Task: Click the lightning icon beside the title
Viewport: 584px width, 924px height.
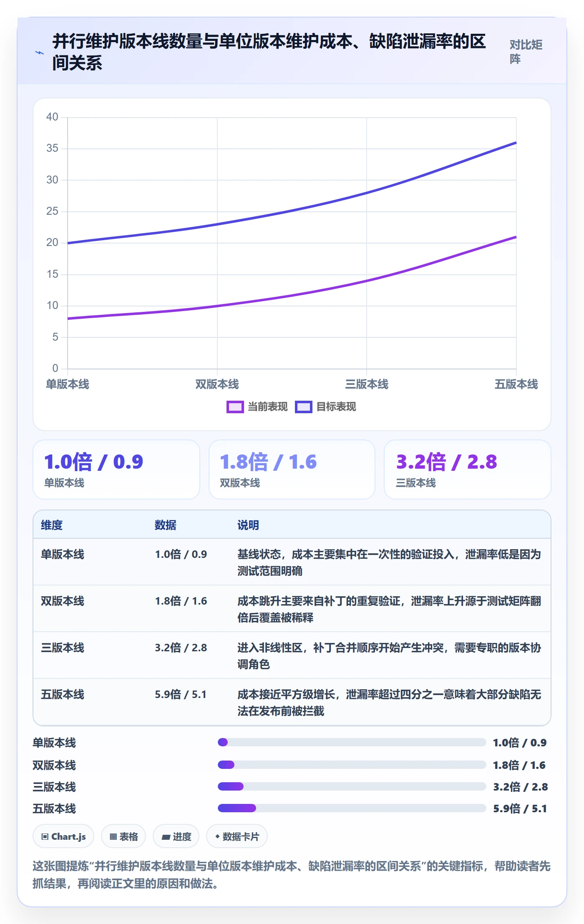Action: [x=40, y=53]
